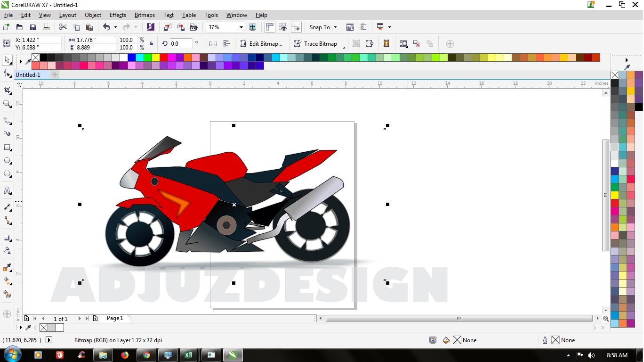Toggle the lock ratio padlock icon
The height and width of the screenshot is (362, 644).
coord(152,43)
